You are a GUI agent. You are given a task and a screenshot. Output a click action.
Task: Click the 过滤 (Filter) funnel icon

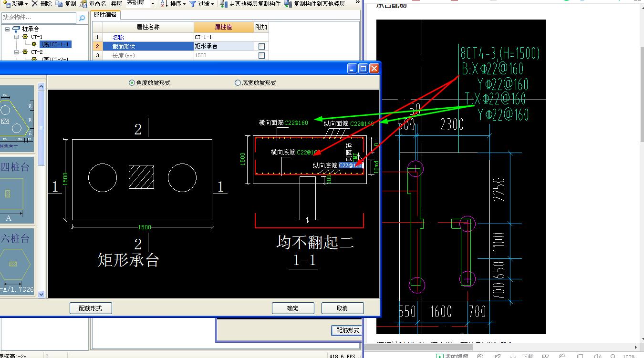[x=192, y=3]
